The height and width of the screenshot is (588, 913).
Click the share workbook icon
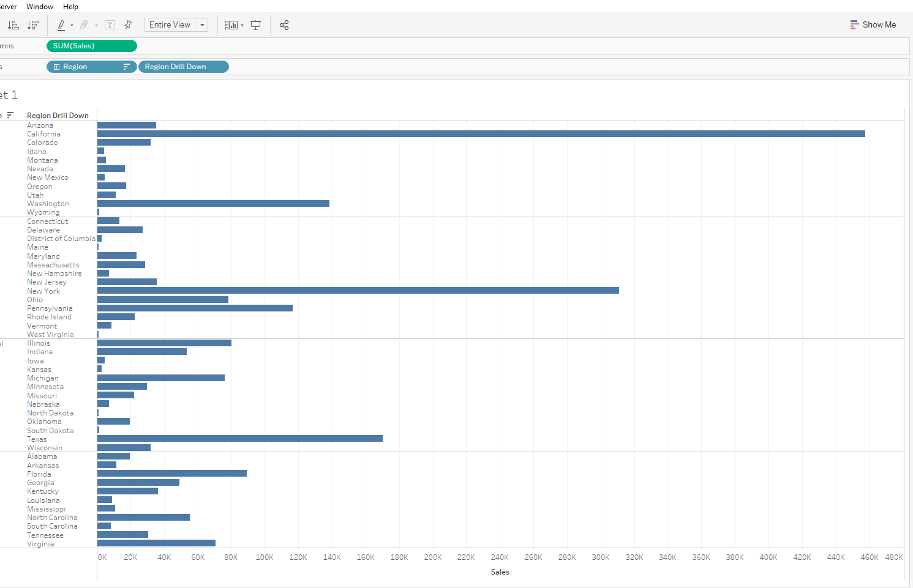(x=284, y=25)
